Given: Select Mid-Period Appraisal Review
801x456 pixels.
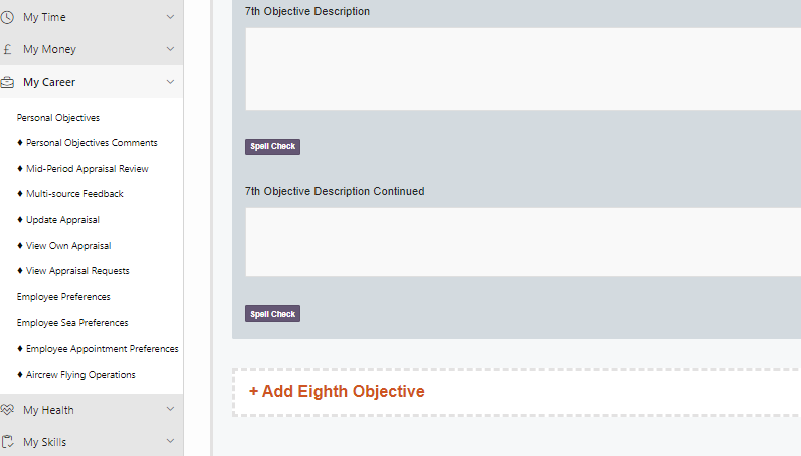Looking at the screenshot, I should point(87,169).
